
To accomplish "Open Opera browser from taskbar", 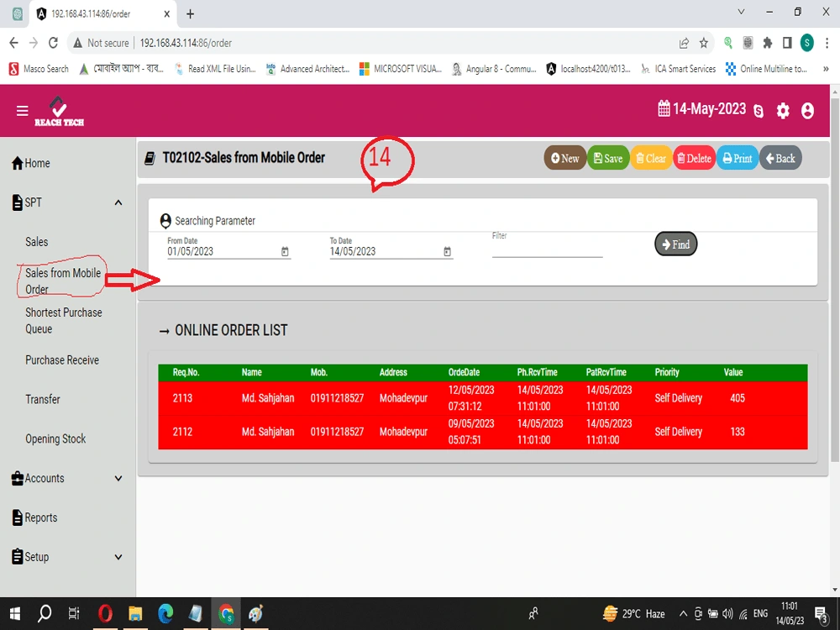I will click(x=105, y=613).
